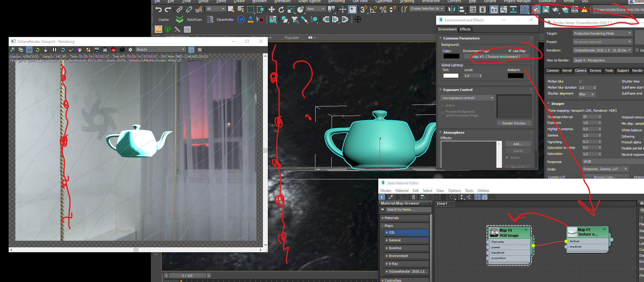
Task: Switch to the Devices tab in Render Setup
Action: (x=595, y=70)
